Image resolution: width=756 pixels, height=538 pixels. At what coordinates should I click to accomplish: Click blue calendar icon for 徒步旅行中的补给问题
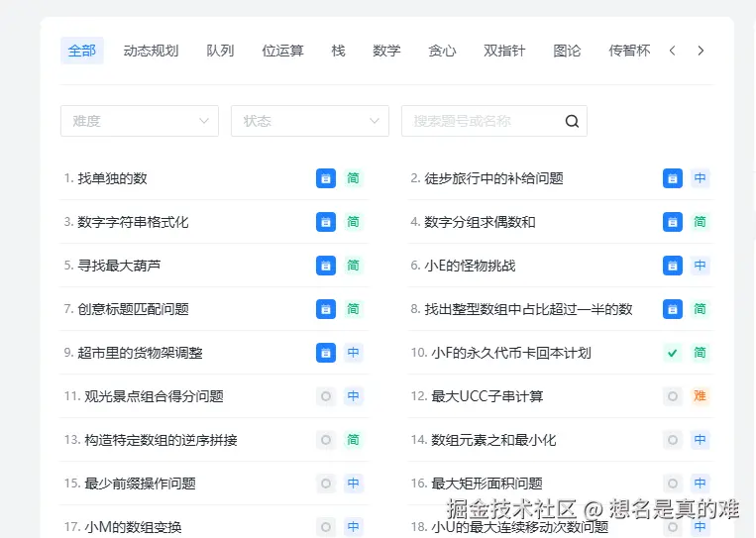click(x=673, y=178)
